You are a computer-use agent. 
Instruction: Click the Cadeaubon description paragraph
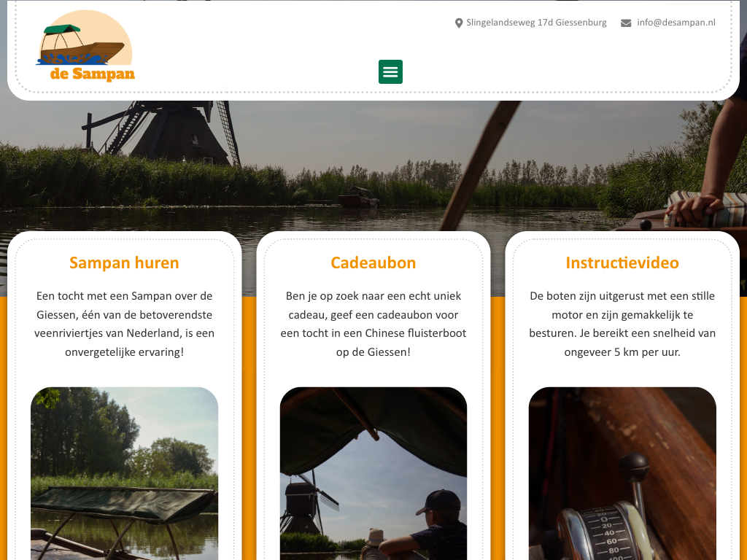point(373,324)
